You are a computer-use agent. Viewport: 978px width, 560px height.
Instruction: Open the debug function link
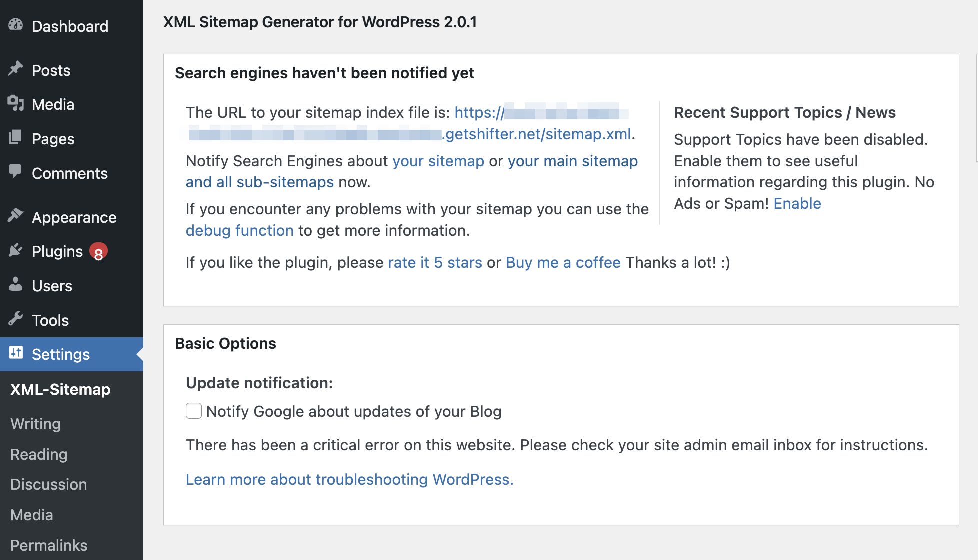pos(240,231)
